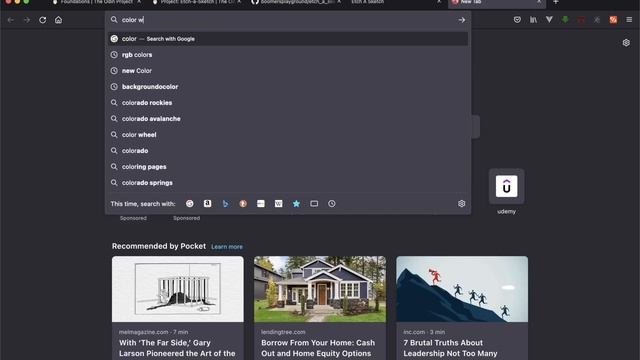Open the house image on lendingtree card
The width and height of the screenshot is (640, 360).
click(x=320, y=289)
